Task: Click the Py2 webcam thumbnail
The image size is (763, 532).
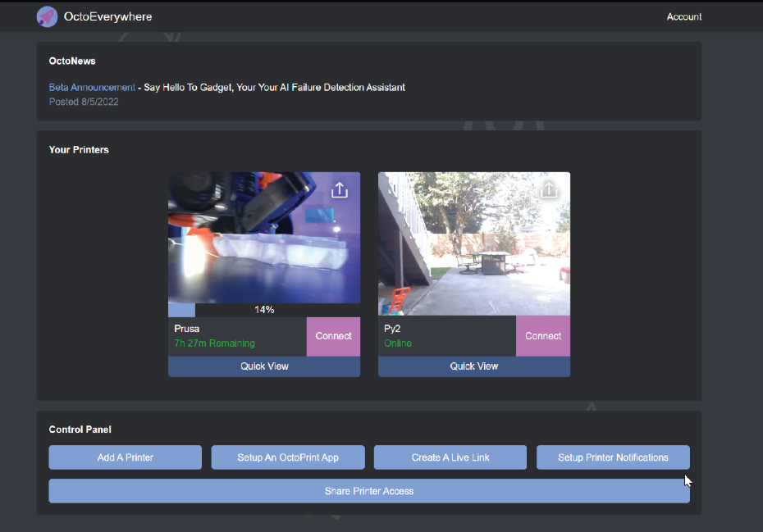Action: click(474, 243)
